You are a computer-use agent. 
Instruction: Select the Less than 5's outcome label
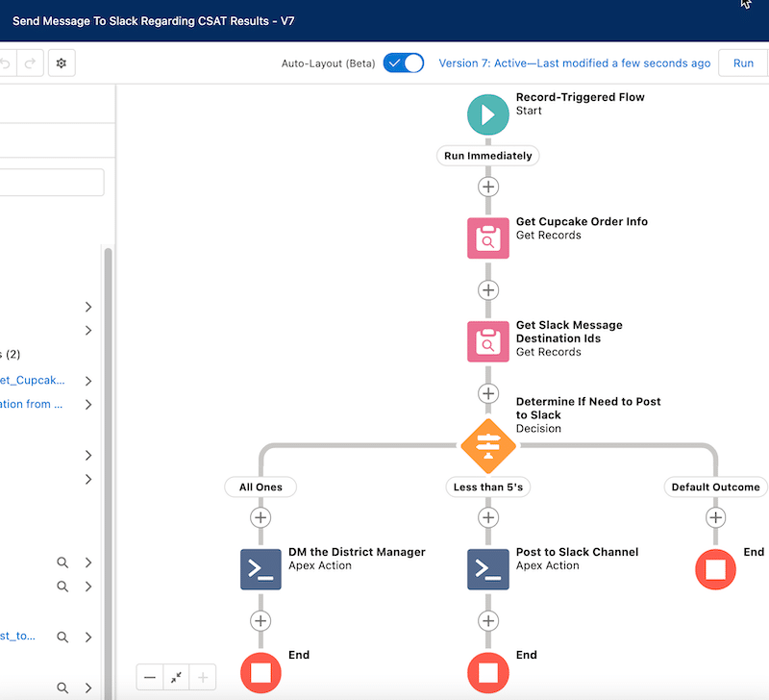488,487
